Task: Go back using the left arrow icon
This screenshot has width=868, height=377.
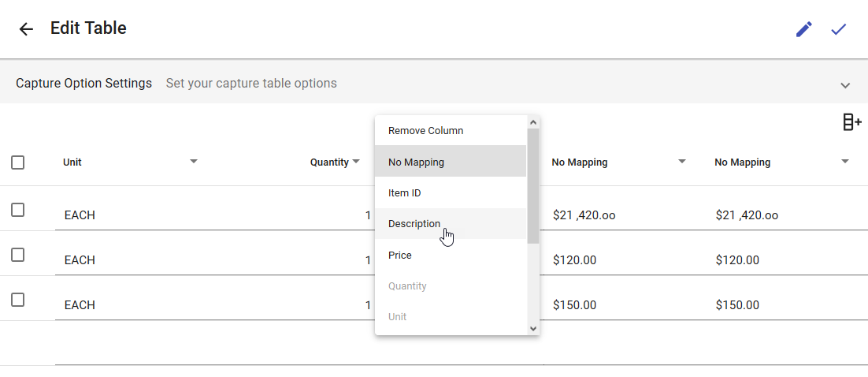Action: [26, 29]
